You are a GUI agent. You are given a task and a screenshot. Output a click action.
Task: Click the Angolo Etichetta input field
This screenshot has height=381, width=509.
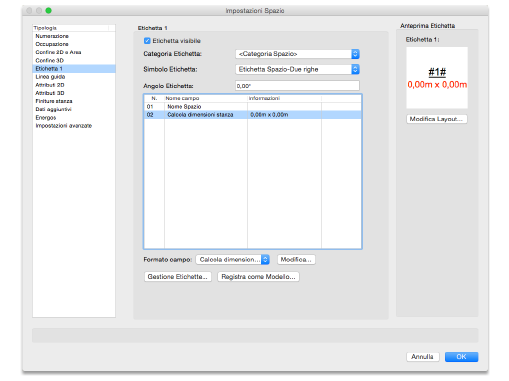[297, 86]
